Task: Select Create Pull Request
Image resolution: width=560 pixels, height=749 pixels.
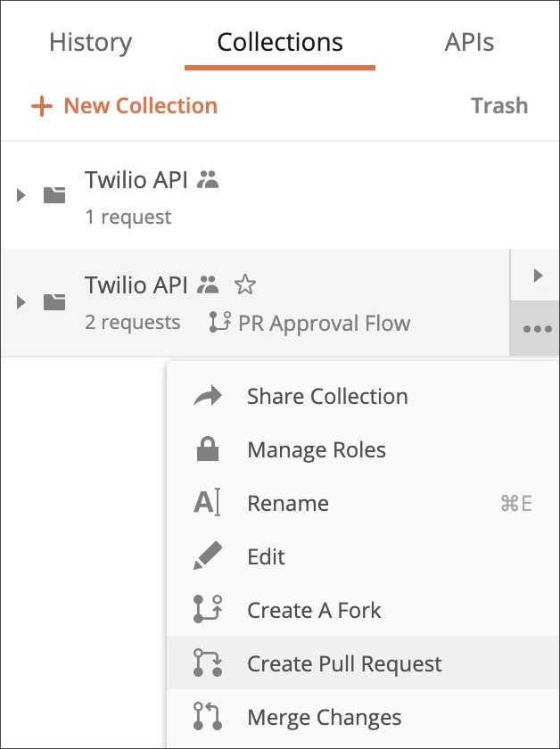Action: pyautogui.click(x=363, y=664)
